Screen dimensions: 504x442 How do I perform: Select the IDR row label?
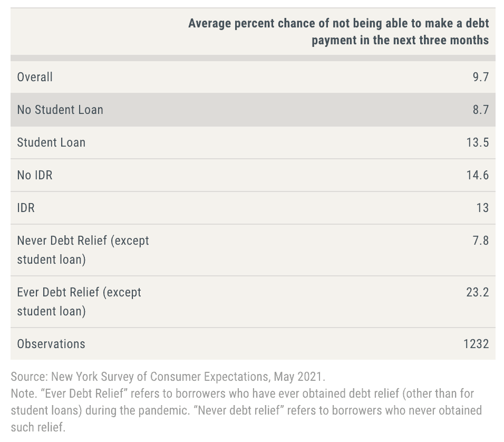point(26,208)
